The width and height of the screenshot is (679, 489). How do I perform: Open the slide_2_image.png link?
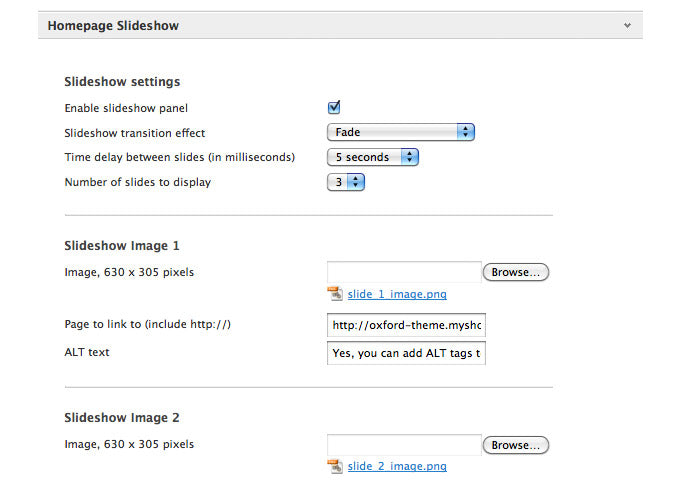(x=397, y=466)
